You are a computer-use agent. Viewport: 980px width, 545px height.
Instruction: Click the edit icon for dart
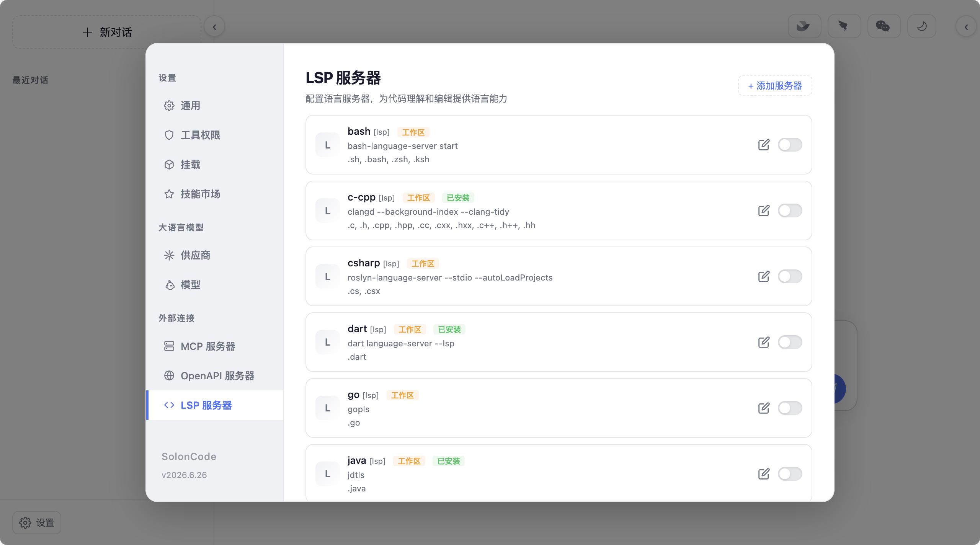tap(764, 342)
